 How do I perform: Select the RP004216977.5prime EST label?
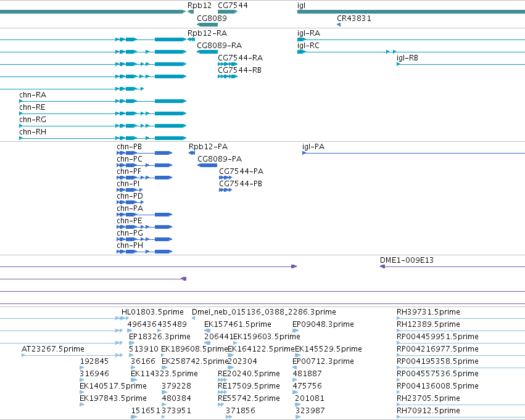[x=437, y=350]
